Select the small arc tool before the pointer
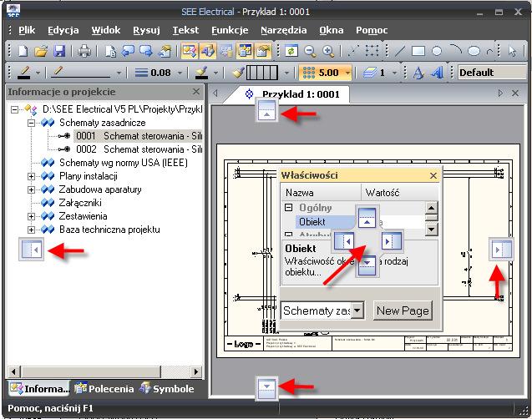 pyautogui.click(x=489, y=52)
